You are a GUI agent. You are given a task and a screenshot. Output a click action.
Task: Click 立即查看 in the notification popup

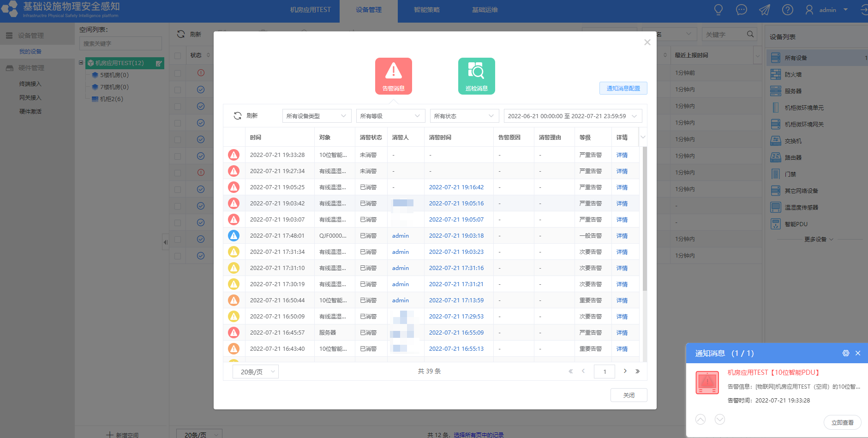point(842,422)
